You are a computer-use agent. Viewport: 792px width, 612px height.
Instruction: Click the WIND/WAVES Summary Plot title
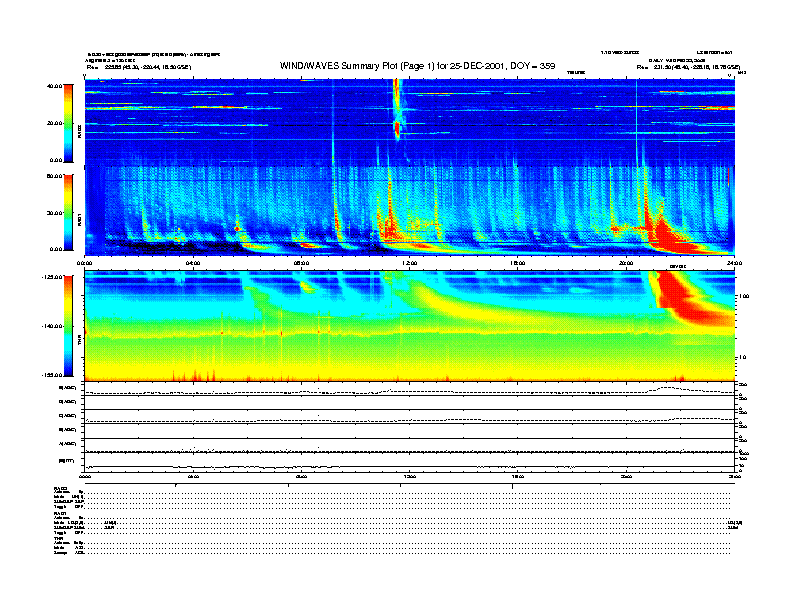click(x=417, y=66)
